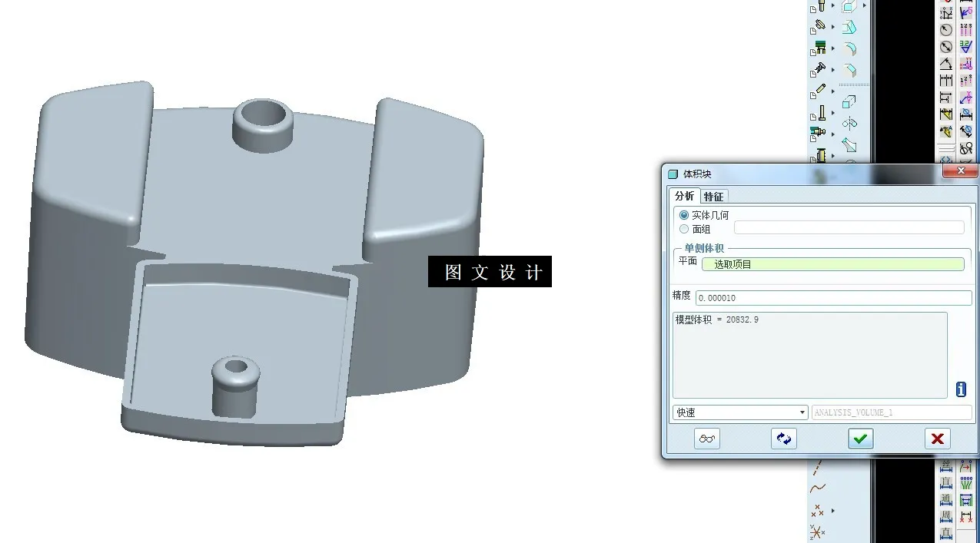The height and width of the screenshot is (543, 980).
Task: Click the XYZ coordinate system icon
Action: pos(816,532)
